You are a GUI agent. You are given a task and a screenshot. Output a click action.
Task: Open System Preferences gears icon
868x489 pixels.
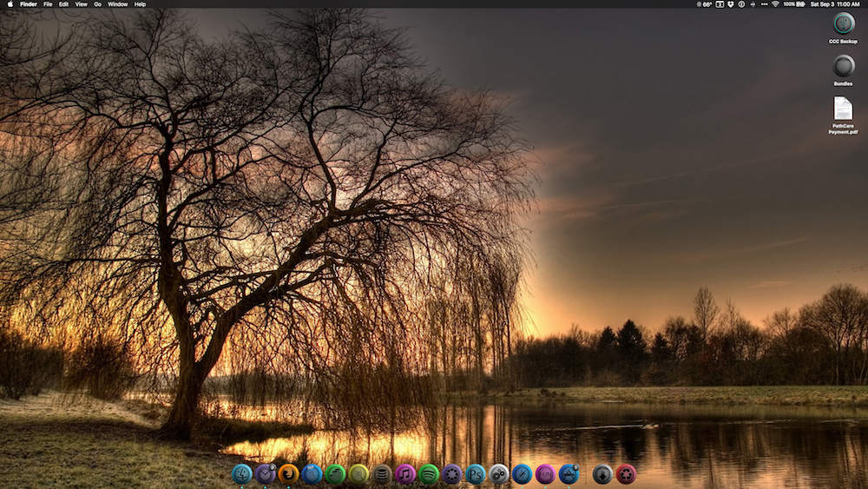[498, 474]
